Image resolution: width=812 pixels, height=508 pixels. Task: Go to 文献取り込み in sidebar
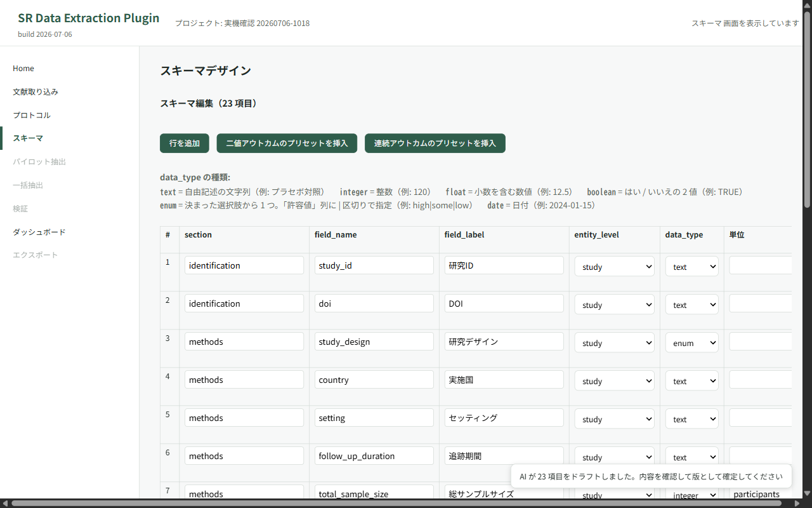pos(36,92)
